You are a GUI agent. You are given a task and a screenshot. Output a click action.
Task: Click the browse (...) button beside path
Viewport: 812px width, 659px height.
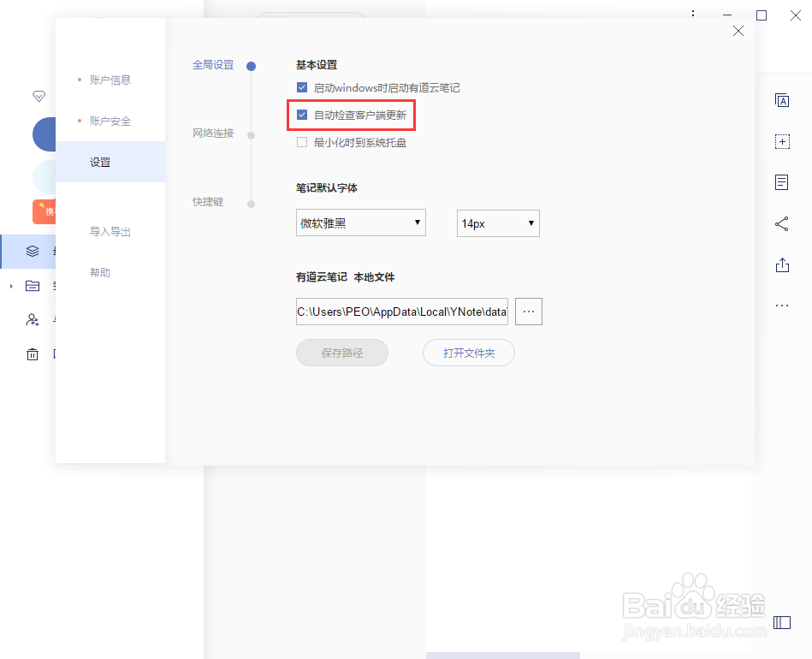(529, 312)
